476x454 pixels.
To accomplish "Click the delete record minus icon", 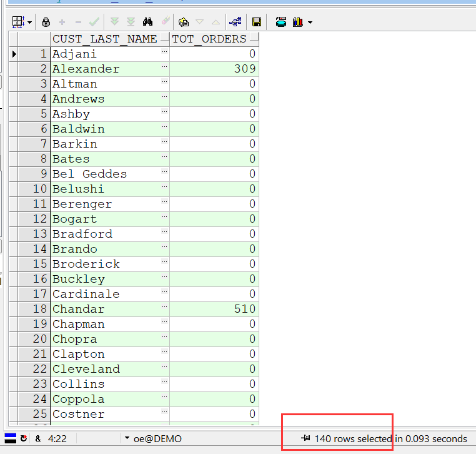I will (x=78, y=22).
